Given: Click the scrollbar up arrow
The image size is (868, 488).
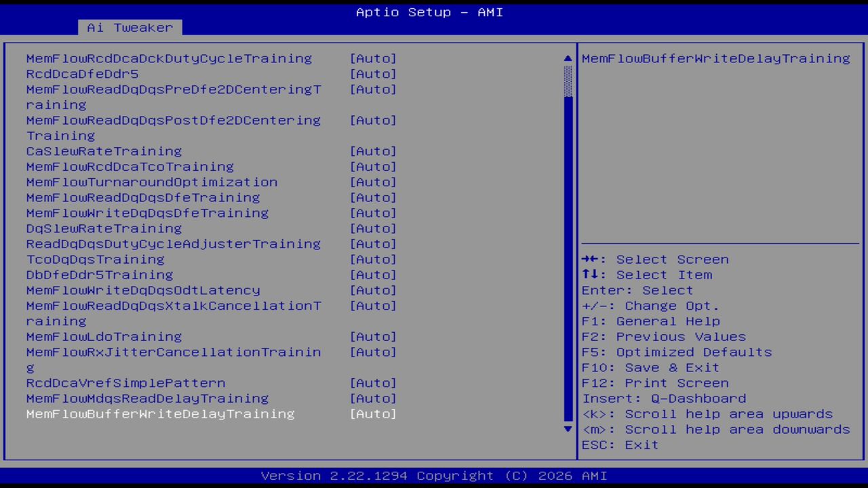Looking at the screenshot, I should coord(567,58).
